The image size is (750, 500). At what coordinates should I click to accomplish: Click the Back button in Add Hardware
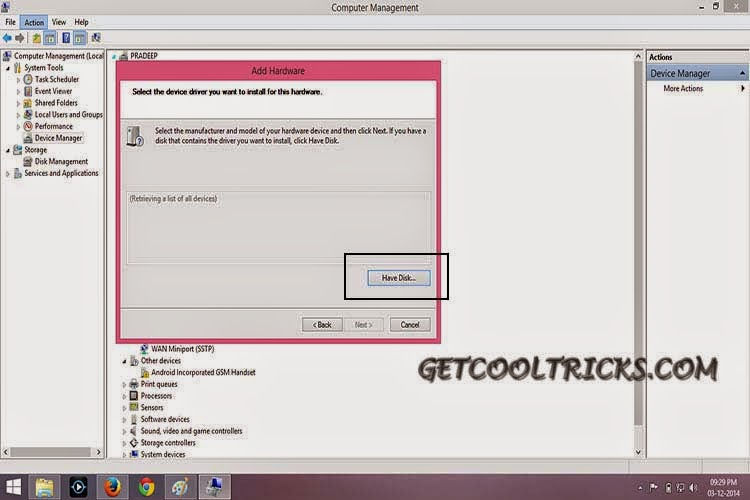322,325
